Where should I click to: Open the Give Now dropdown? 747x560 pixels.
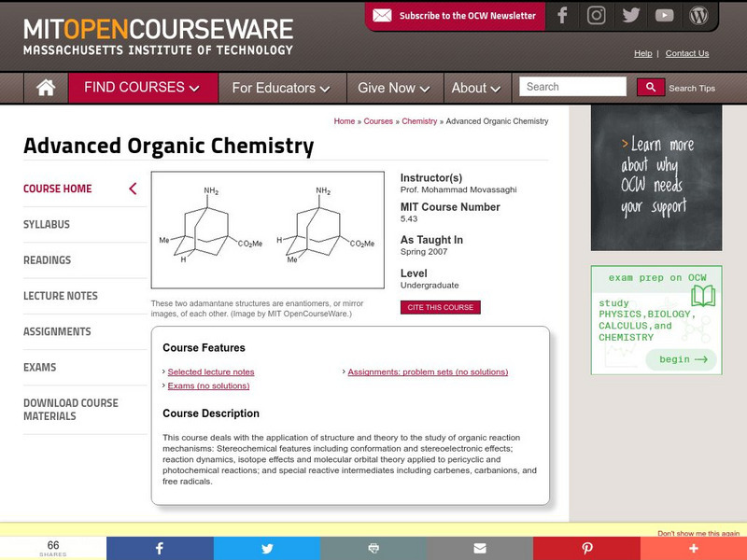[x=395, y=88]
